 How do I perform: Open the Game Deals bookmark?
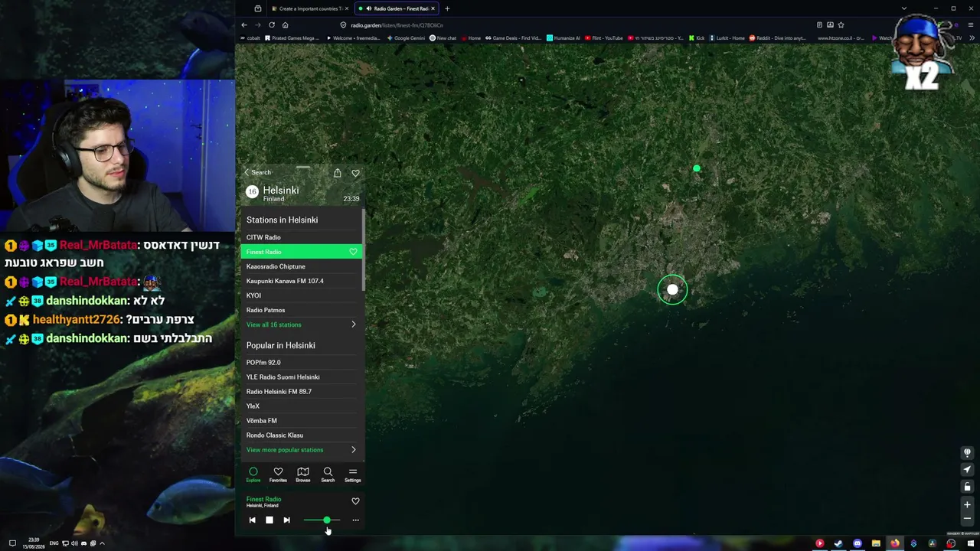click(513, 38)
